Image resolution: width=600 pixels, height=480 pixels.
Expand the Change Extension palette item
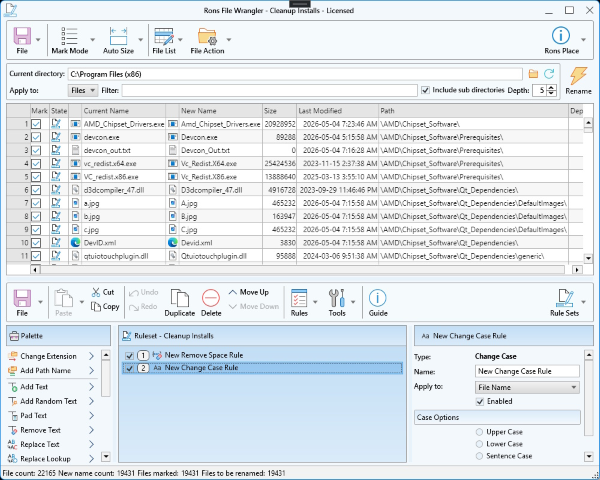(x=91, y=356)
